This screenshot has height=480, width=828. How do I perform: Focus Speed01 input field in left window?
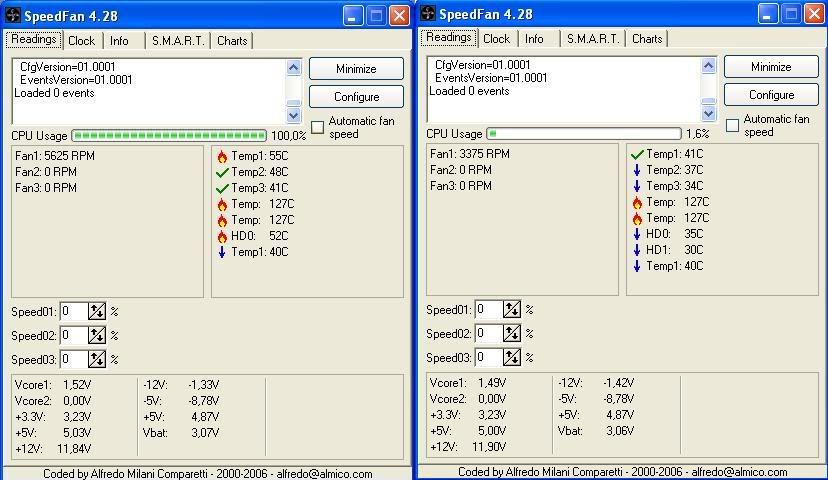pyautogui.click(x=73, y=312)
